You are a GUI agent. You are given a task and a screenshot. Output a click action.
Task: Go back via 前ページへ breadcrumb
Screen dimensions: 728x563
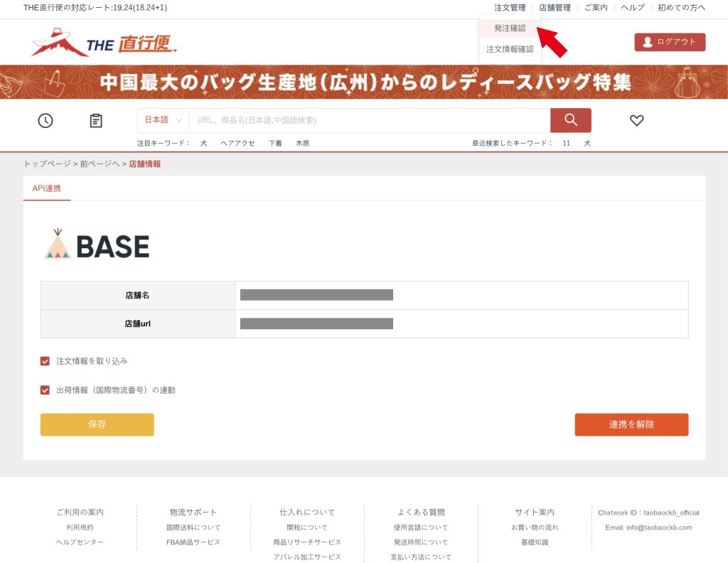pyautogui.click(x=100, y=163)
